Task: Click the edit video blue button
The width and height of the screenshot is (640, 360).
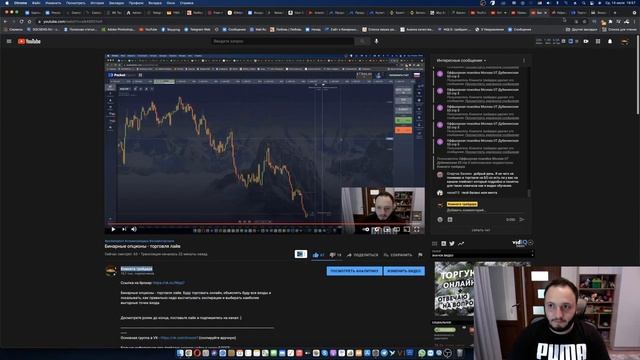Action: click(404, 271)
